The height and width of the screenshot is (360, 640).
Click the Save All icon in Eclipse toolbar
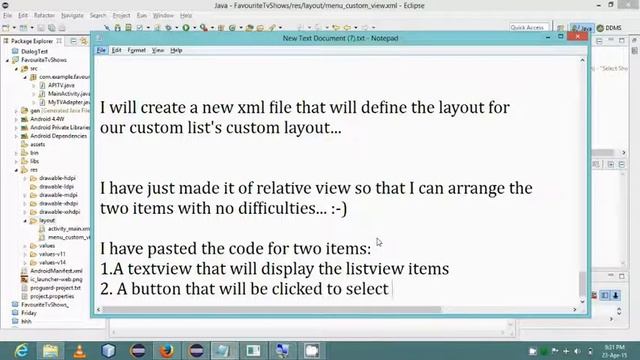click(51, 28)
